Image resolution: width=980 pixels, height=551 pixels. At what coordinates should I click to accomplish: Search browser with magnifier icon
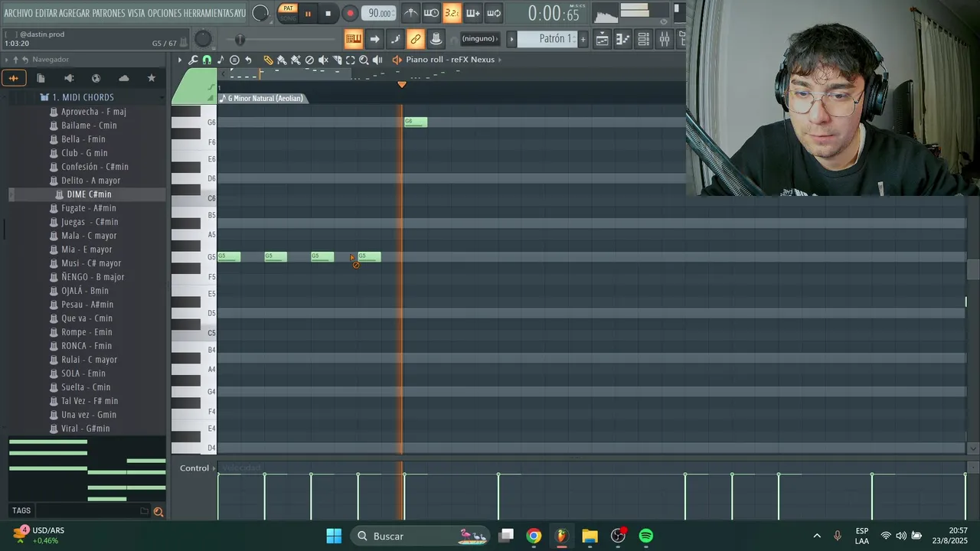click(x=158, y=511)
